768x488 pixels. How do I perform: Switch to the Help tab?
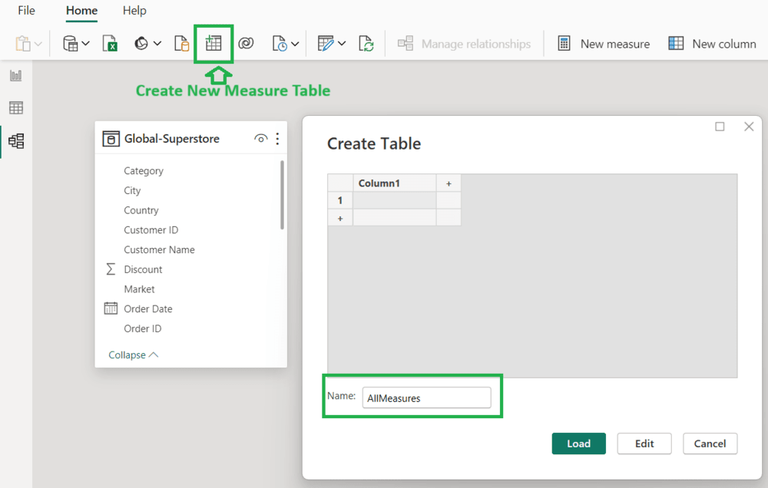point(134,10)
